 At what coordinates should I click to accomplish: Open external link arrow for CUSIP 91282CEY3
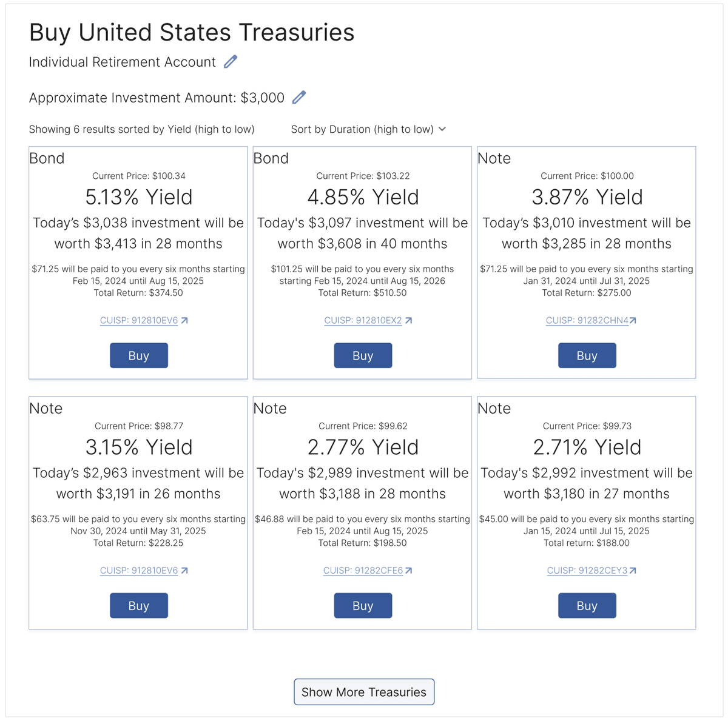point(633,571)
